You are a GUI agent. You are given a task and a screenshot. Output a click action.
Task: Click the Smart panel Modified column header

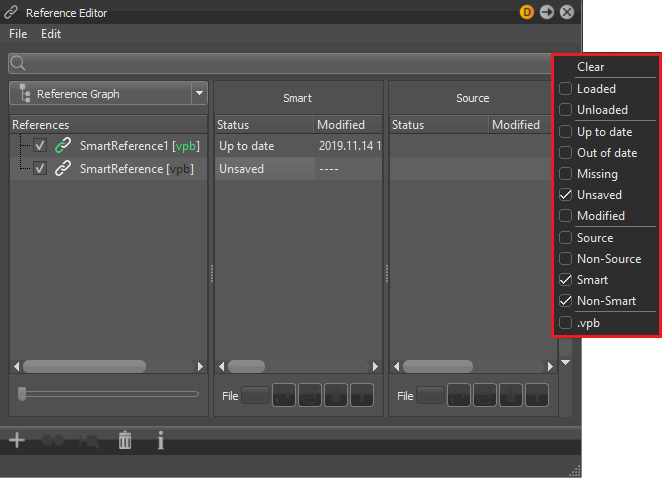(x=348, y=125)
